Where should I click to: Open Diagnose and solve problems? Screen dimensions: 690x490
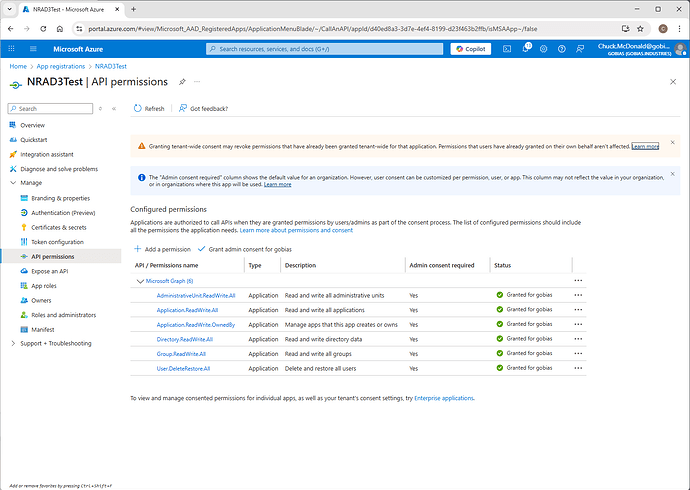pyautogui.click(x=59, y=169)
